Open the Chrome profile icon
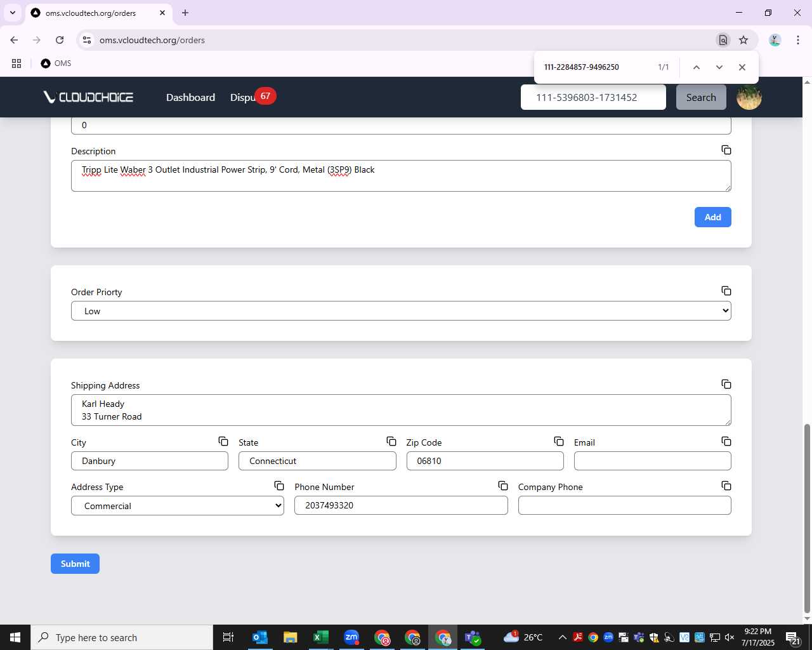 pos(775,40)
